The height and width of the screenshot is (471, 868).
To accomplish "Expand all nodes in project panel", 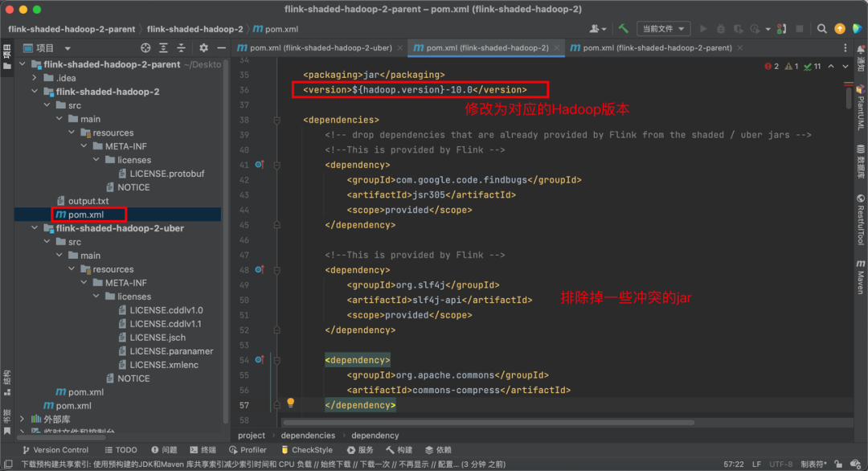I will pyautogui.click(x=164, y=48).
